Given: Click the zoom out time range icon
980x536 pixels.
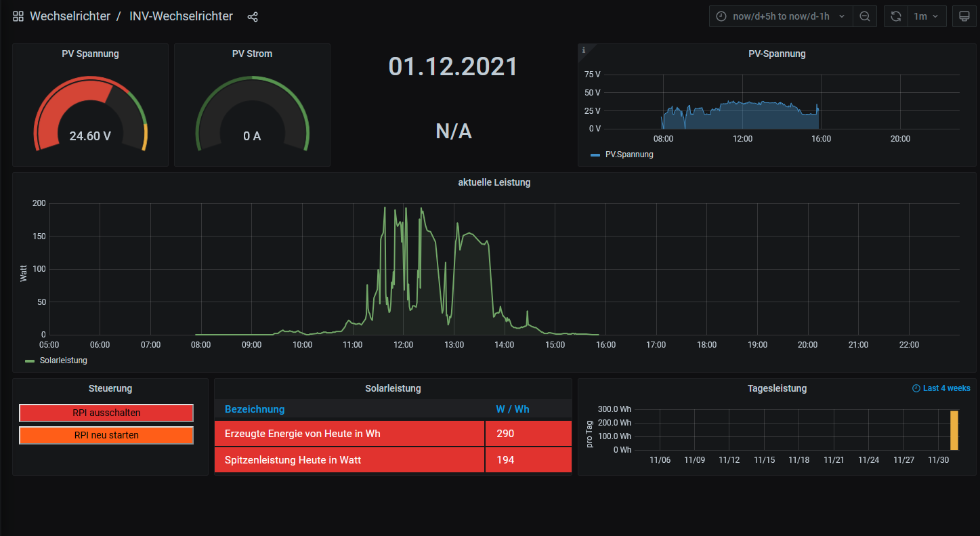Looking at the screenshot, I should point(865,16).
